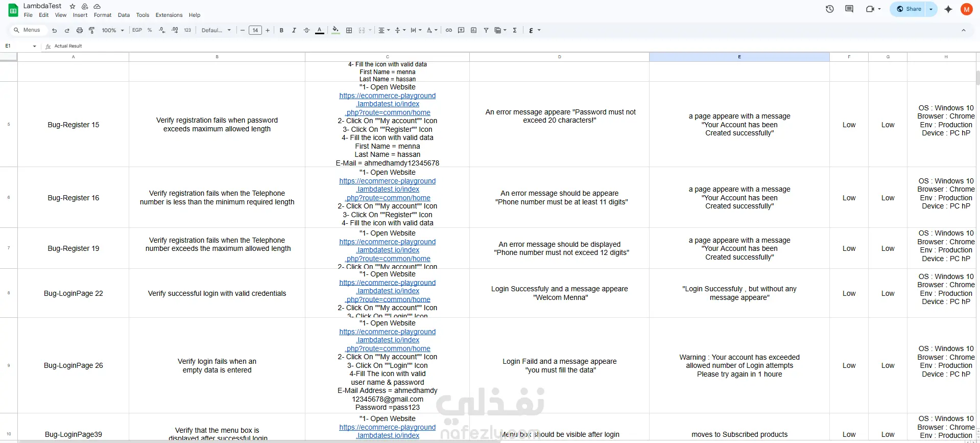Open the Insert menu
980x443 pixels.
click(80, 15)
